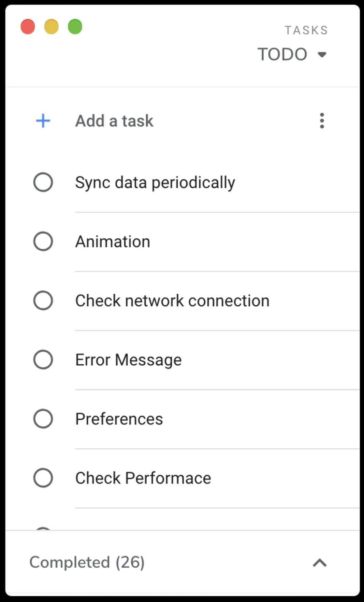Open the Sync data periodically task
364x602 pixels.
155,182
